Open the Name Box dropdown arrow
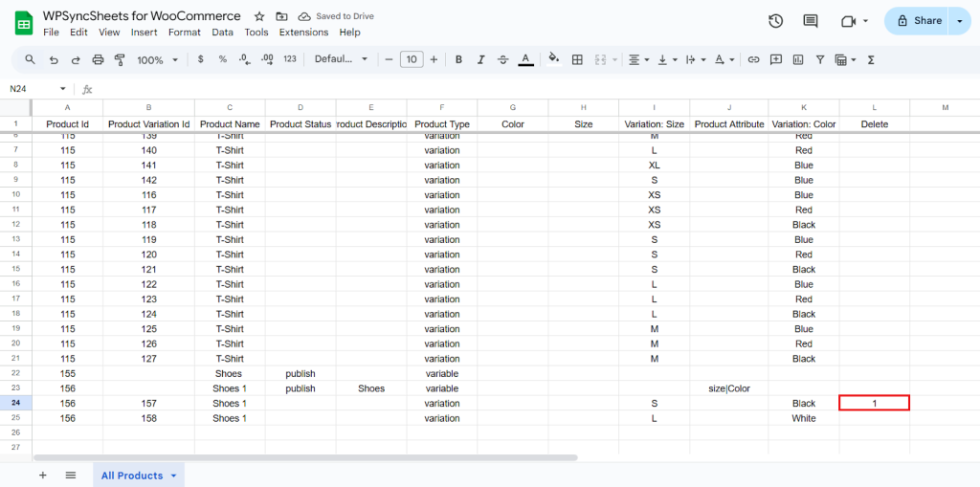The height and width of the screenshot is (487, 980). 62,89
